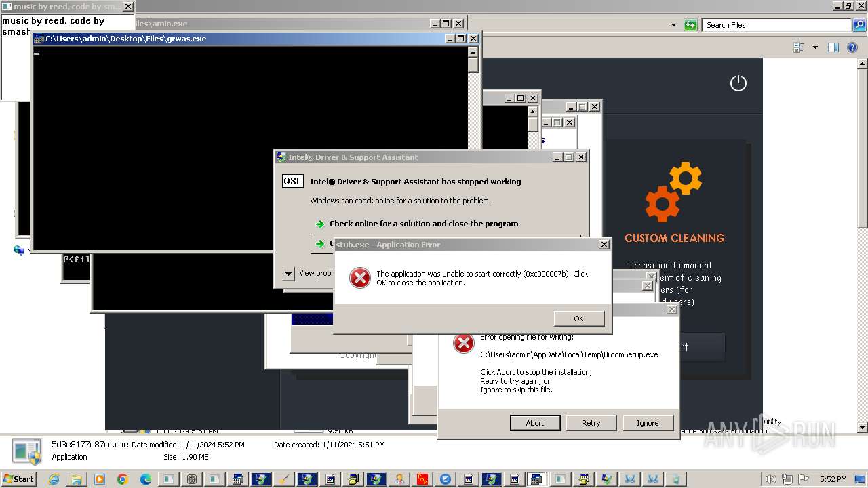Click the Intel Driver & Support Assistant title icon
This screenshot has height=488, width=868.
click(x=281, y=157)
